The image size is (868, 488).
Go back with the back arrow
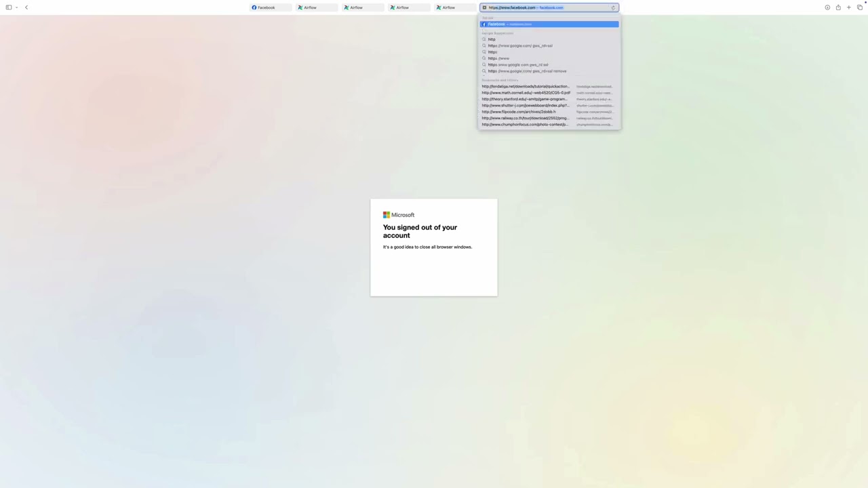[26, 7]
